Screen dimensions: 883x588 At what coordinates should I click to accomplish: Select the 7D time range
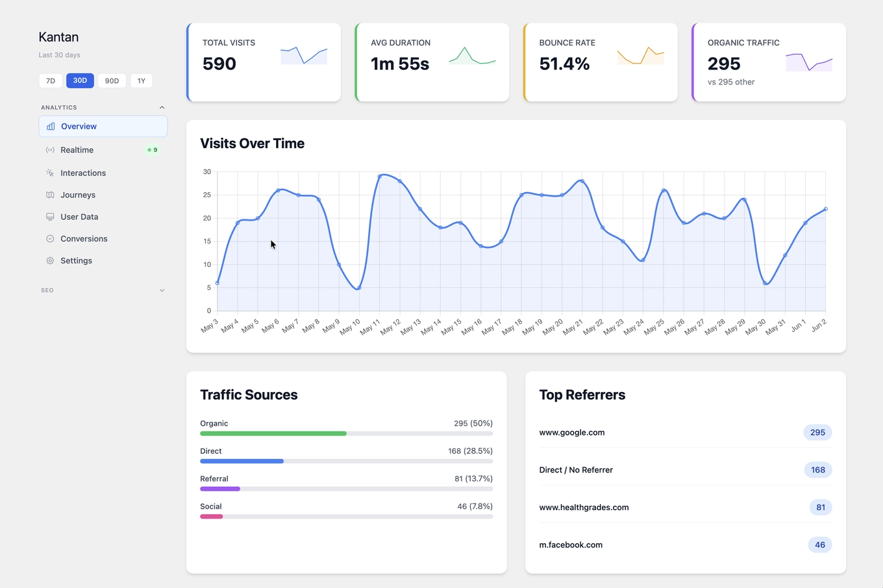(x=51, y=81)
